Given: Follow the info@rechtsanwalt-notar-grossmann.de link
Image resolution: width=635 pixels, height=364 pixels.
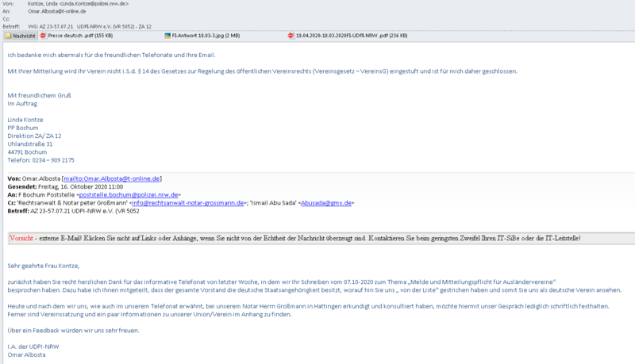Looking at the screenshot, I should [187, 202].
